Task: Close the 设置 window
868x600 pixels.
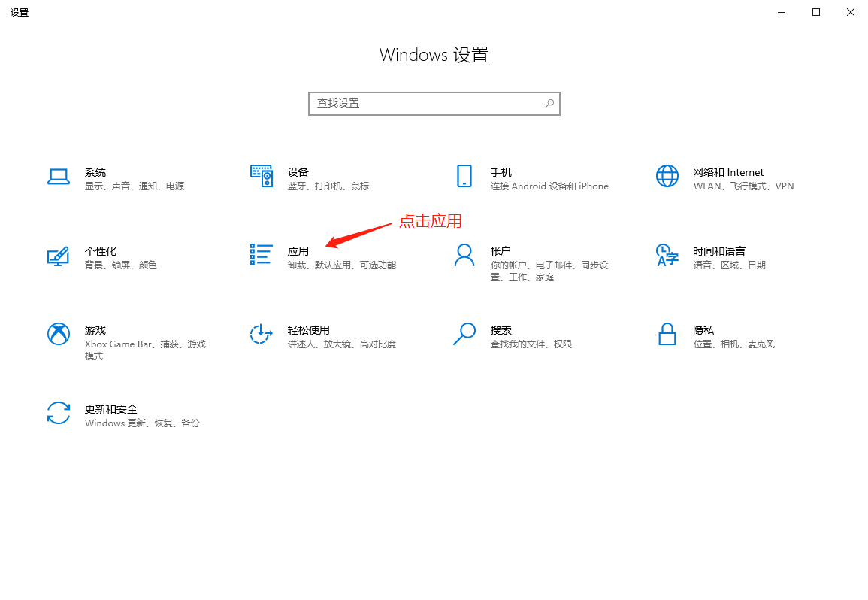Action: [x=850, y=12]
